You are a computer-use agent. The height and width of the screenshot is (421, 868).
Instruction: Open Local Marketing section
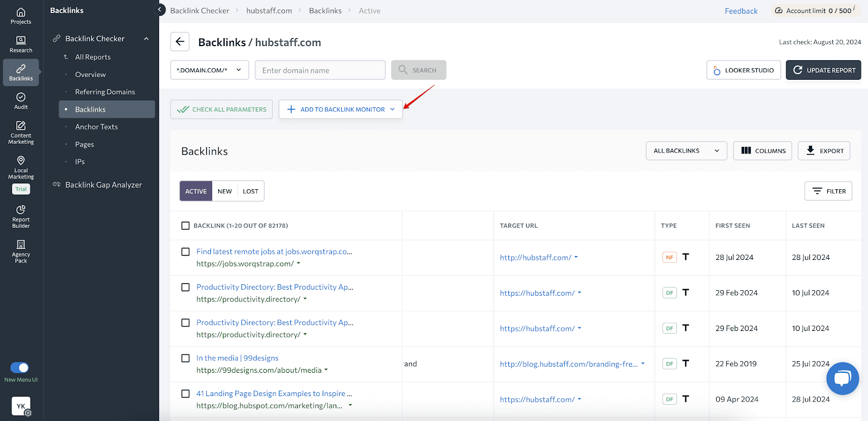pos(21,167)
